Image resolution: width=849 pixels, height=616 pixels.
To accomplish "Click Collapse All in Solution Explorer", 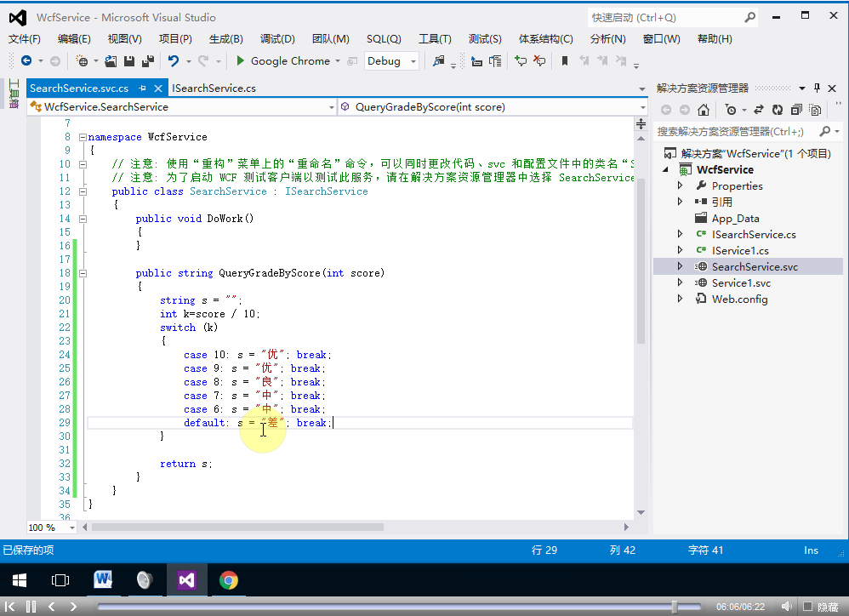I will point(796,110).
